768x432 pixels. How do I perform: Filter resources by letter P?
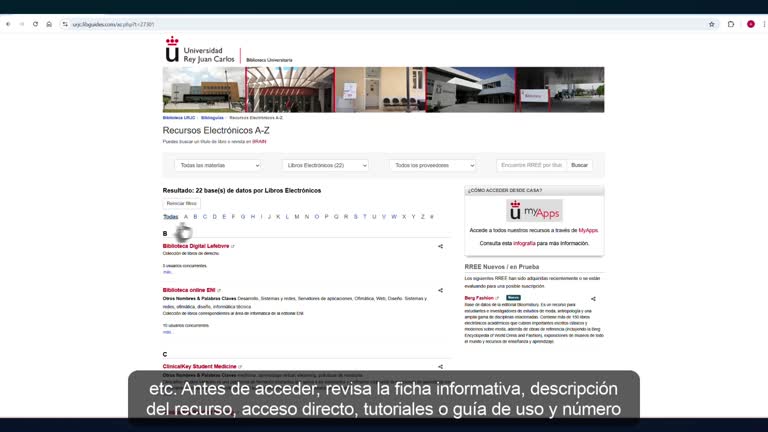(x=326, y=217)
